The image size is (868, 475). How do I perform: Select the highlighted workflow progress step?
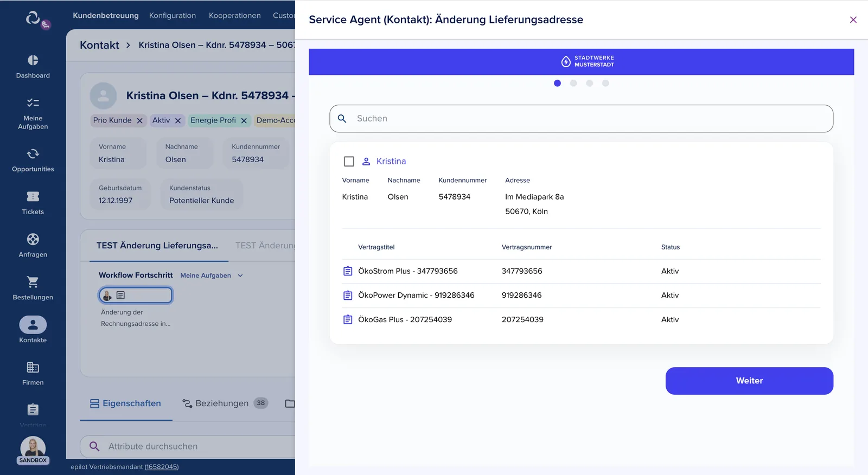tap(136, 295)
